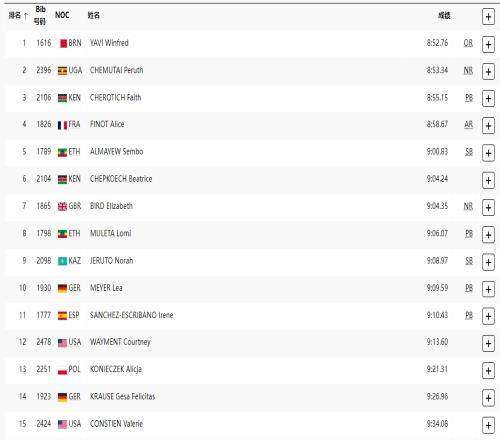Click the NR label next to CHEMUTAI's time
This screenshot has height=440, width=500.
click(x=468, y=71)
